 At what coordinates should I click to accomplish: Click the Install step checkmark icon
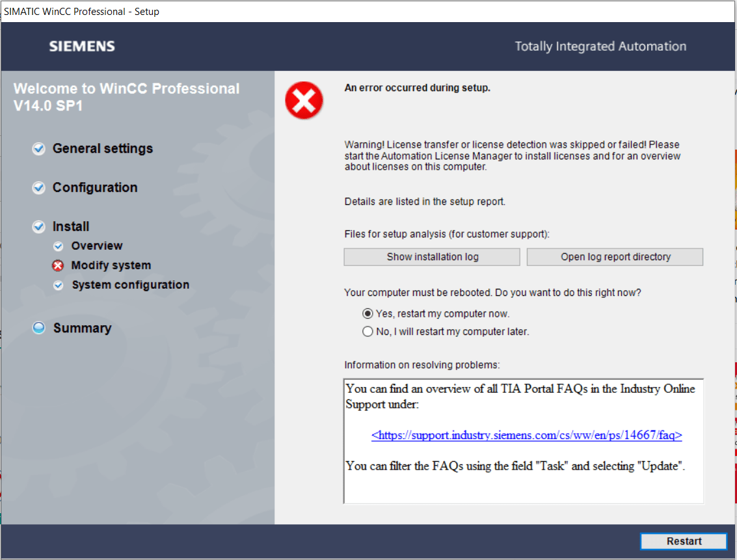(39, 227)
